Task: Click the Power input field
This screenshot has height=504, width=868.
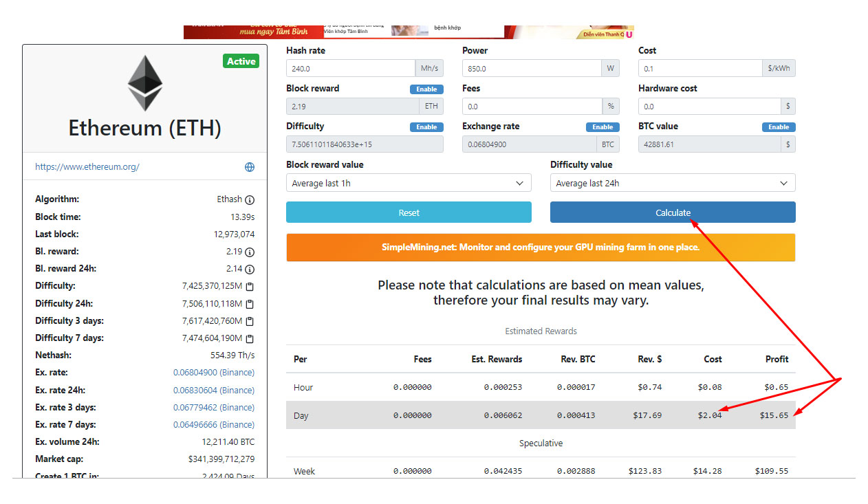Action: pyautogui.click(x=532, y=69)
